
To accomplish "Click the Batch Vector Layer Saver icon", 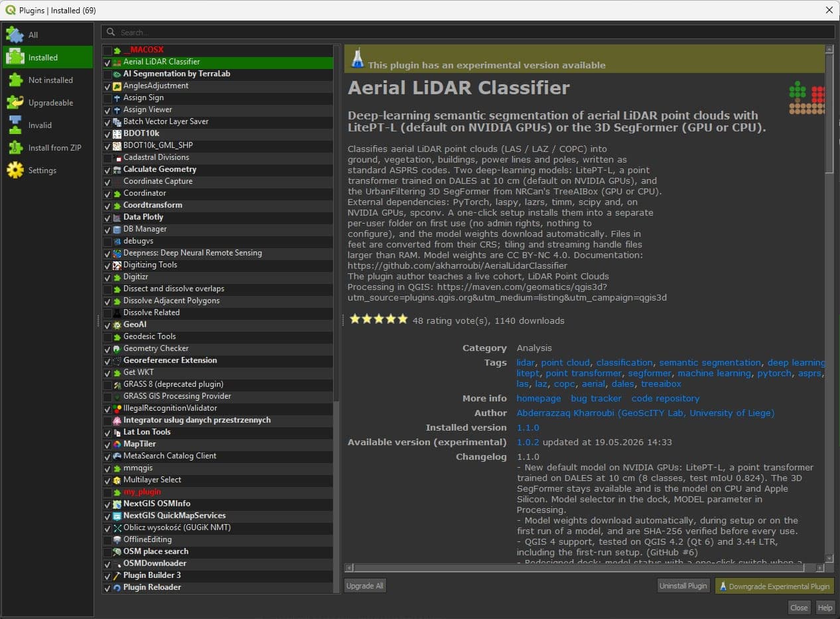I will (x=117, y=121).
